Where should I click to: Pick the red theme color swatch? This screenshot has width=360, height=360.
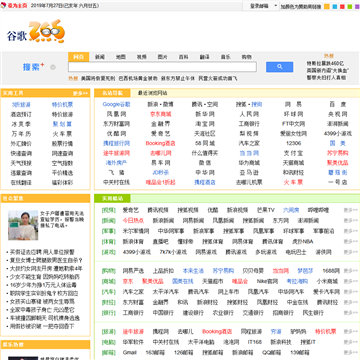(x=342, y=6)
